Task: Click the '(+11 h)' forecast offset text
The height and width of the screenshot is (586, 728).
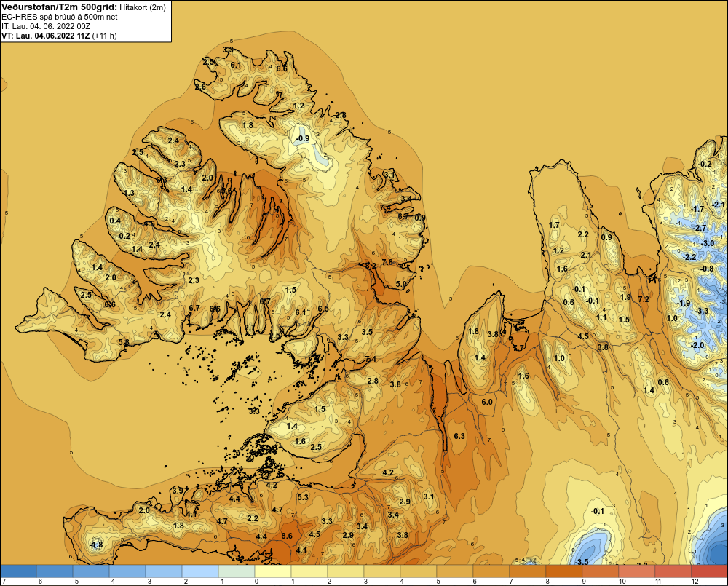Action: tap(104, 36)
